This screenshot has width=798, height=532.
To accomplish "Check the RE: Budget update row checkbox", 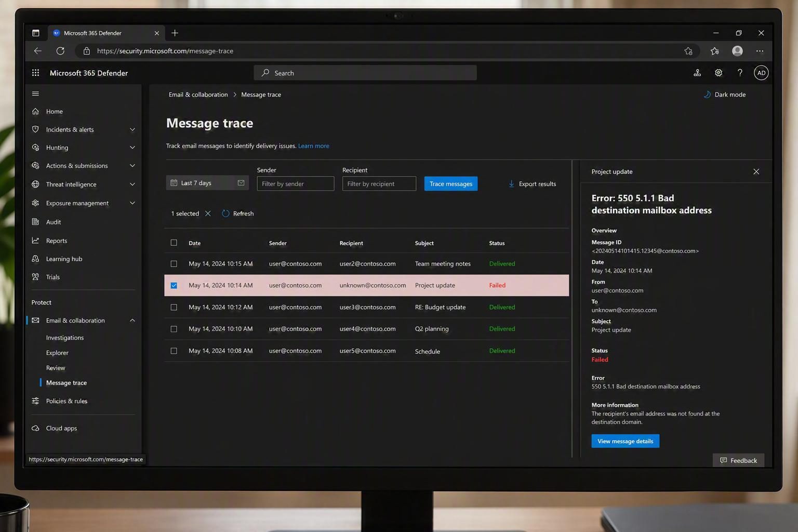I will [x=174, y=307].
